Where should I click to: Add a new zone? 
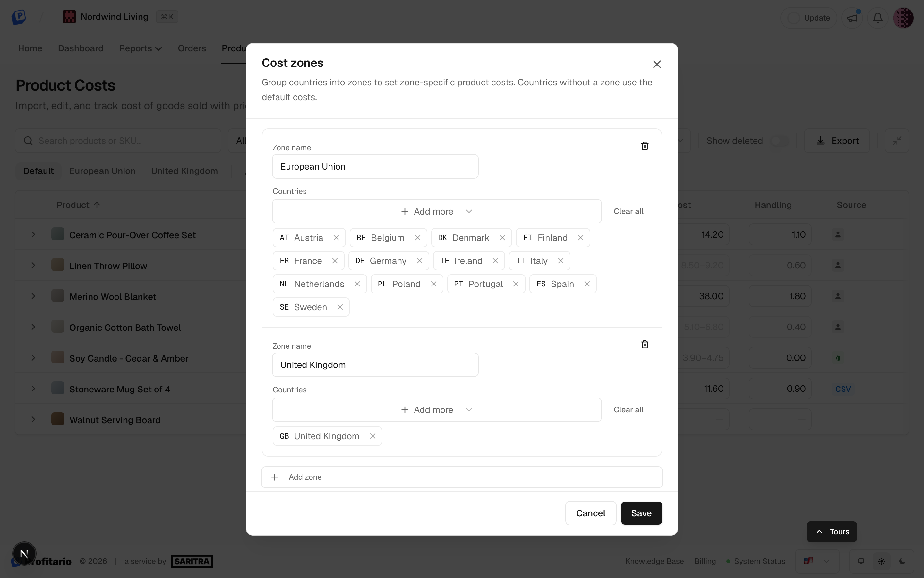[x=462, y=477]
